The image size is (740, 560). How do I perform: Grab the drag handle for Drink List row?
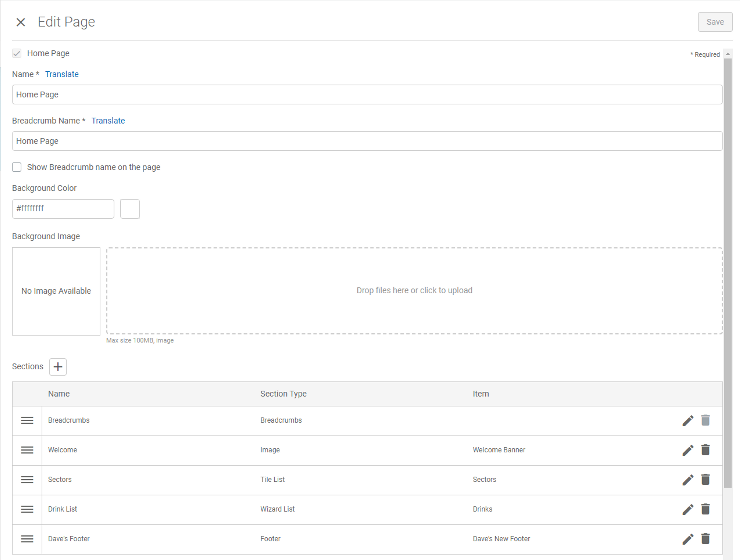(27, 509)
